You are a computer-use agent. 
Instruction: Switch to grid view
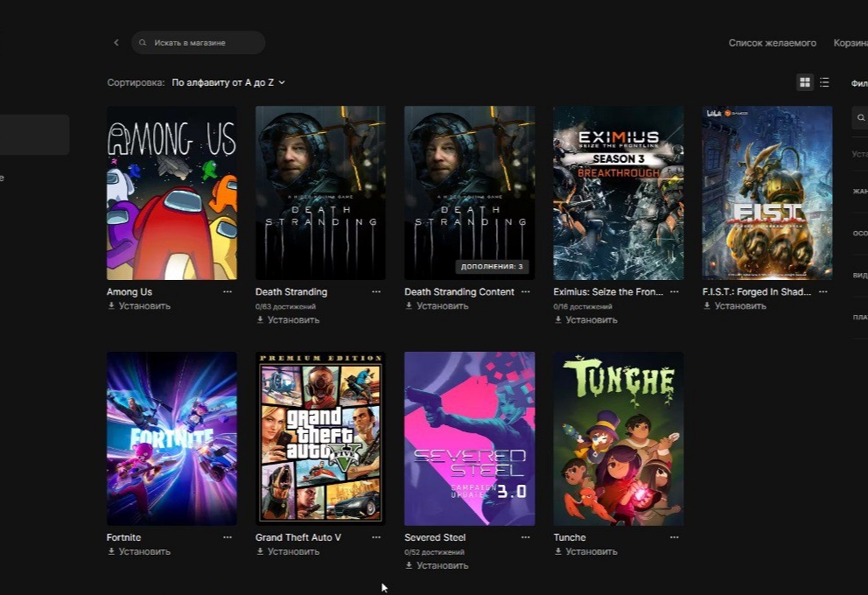[805, 82]
